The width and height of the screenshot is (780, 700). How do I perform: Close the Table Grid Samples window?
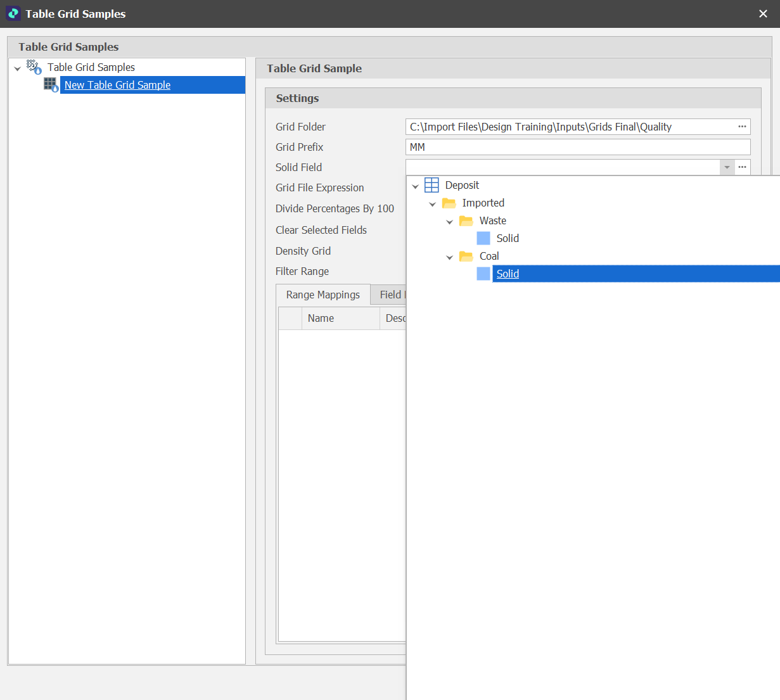(x=763, y=14)
